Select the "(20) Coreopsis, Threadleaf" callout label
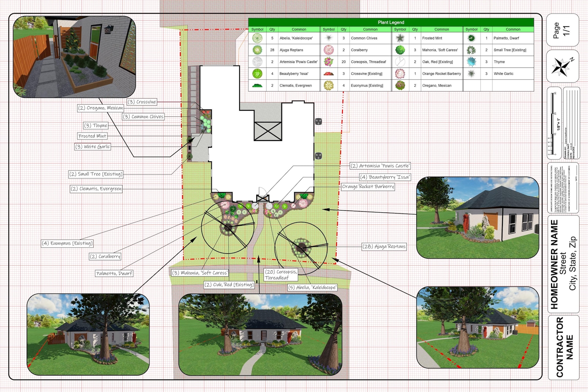Viewport: 588px width, 392px height. [281, 275]
